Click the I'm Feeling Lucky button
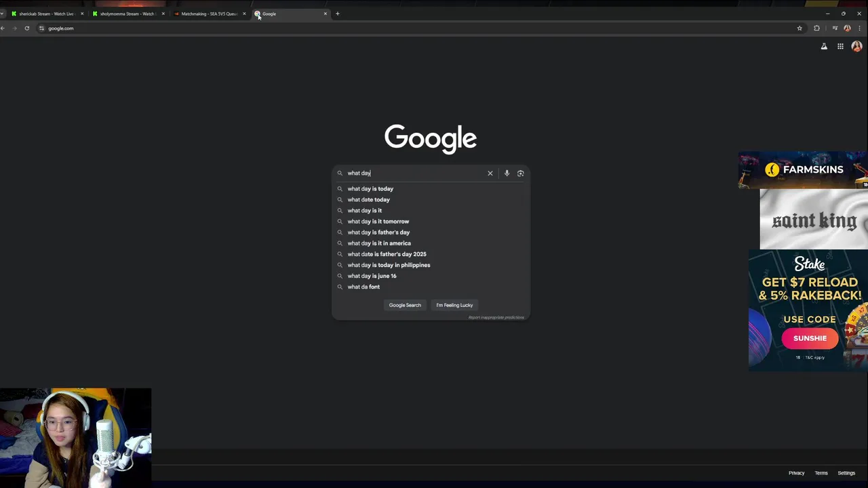 [454, 305]
